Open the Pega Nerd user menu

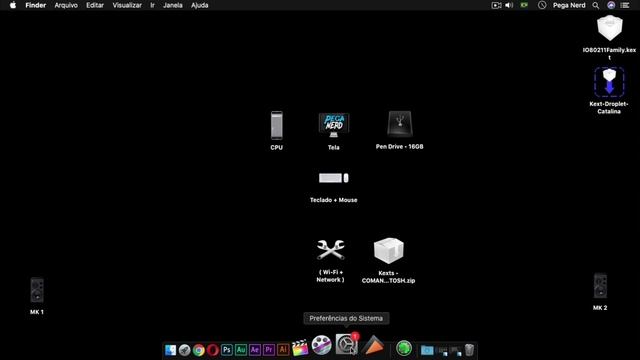click(569, 5)
